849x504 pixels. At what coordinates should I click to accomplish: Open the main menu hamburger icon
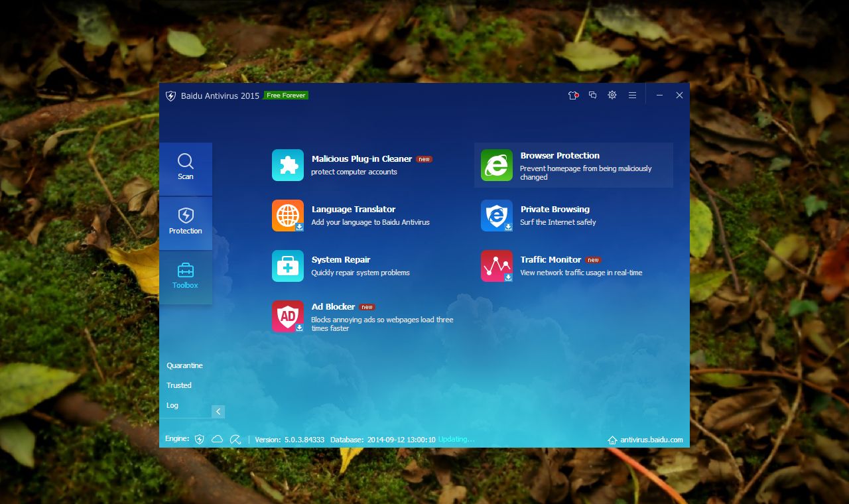click(633, 95)
